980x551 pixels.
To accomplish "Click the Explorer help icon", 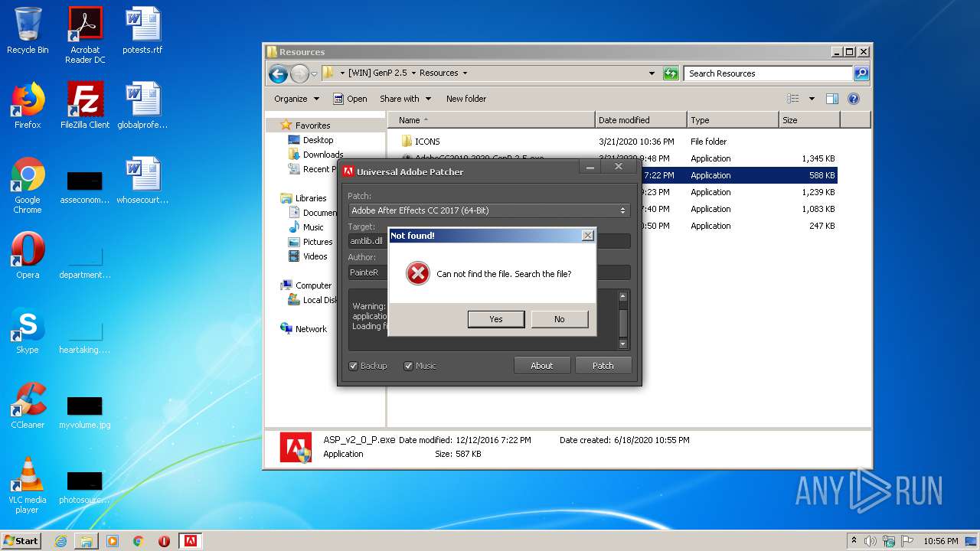I will tap(854, 99).
